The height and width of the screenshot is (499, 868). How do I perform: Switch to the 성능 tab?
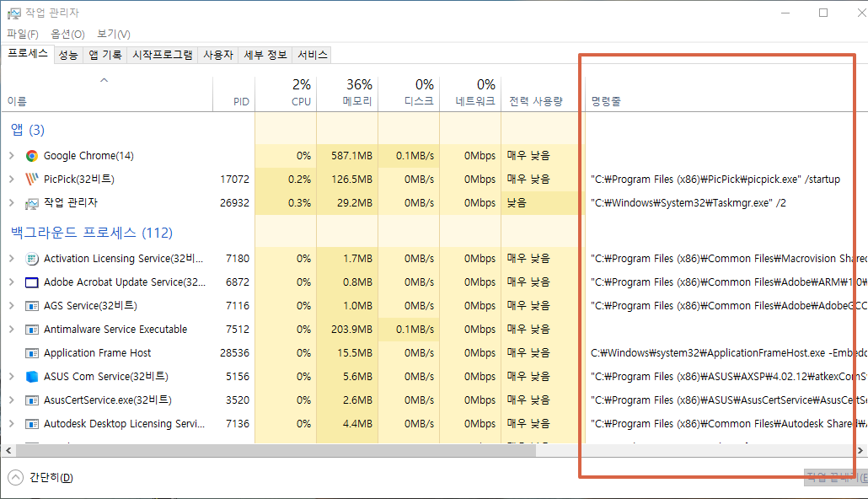point(67,54)
